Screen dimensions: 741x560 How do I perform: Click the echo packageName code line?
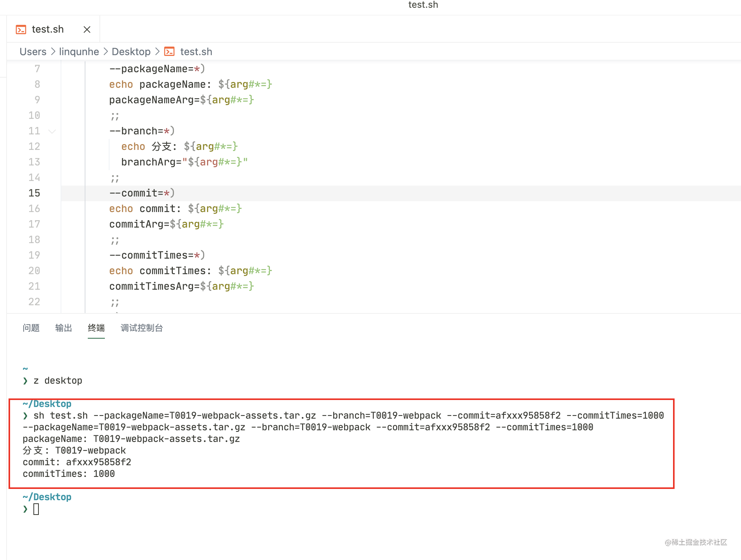point(191,84)
